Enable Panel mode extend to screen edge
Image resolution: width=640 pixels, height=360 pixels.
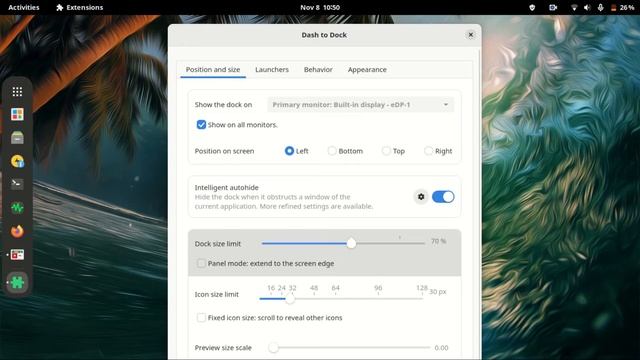click(201, 263)
